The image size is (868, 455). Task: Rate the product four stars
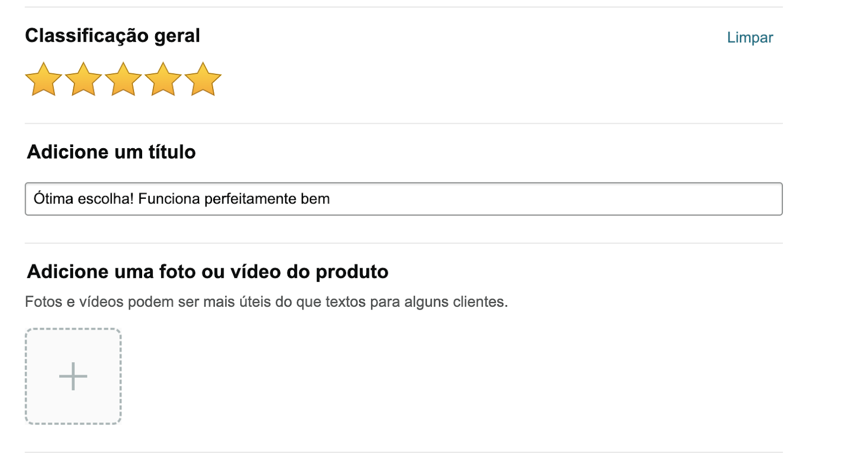tap(163, 79)
